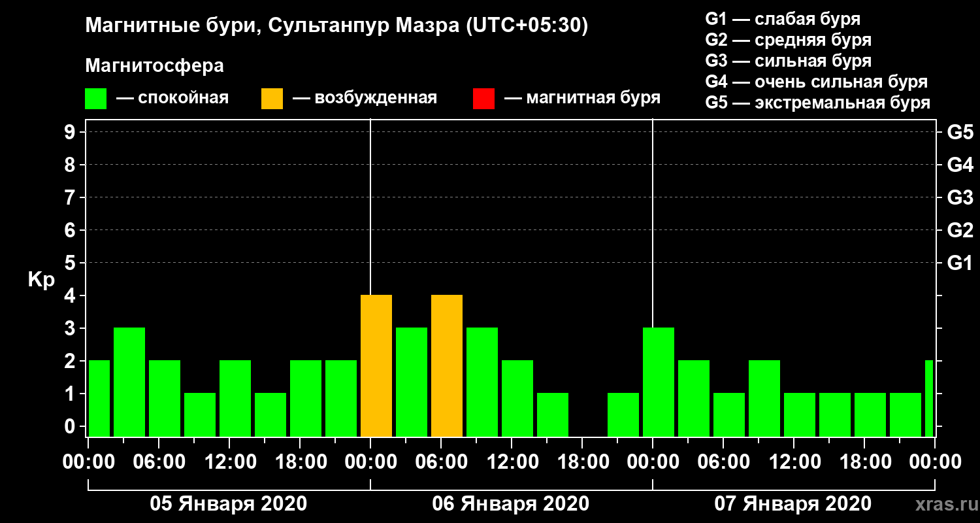Click the 'G1 — слабая буря' legend line

[783, 18]
